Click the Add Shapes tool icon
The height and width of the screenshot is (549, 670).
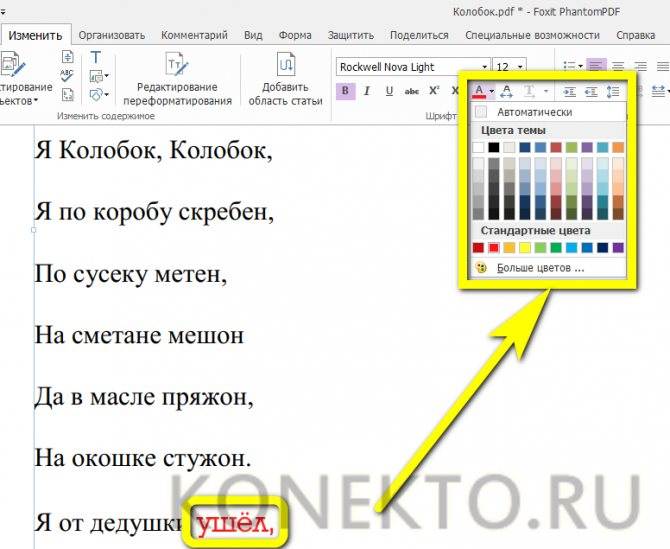click(96, 94)
